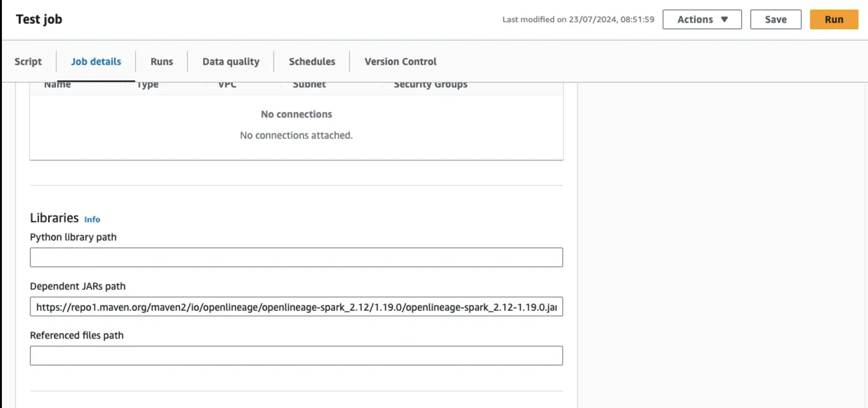Open the Libraries Info link
This screenshot has height=408, width=868.
pos(92,219)
